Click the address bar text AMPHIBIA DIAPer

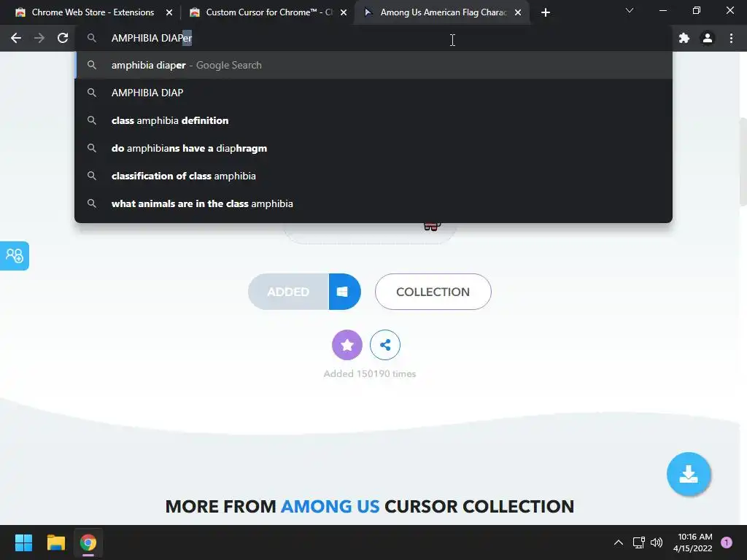coord(152,38)
